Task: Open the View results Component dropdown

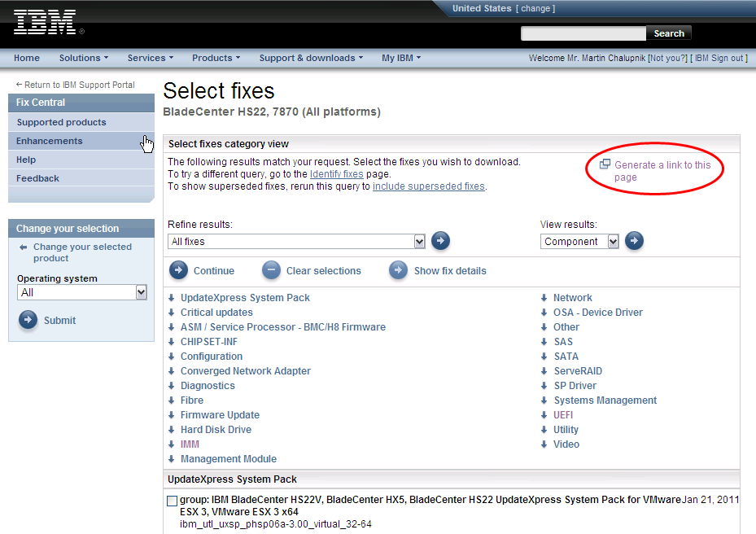Action: pyautogui.click(x=579, y=241)
